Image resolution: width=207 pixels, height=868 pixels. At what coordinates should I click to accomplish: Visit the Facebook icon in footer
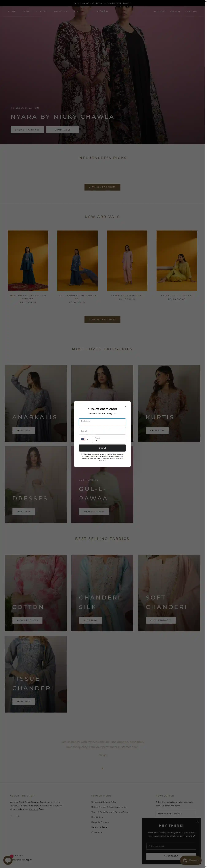(11, 816)
